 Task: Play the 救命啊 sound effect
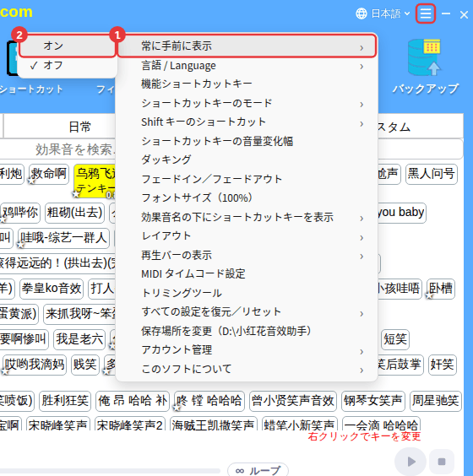click(x=49, y=174)
